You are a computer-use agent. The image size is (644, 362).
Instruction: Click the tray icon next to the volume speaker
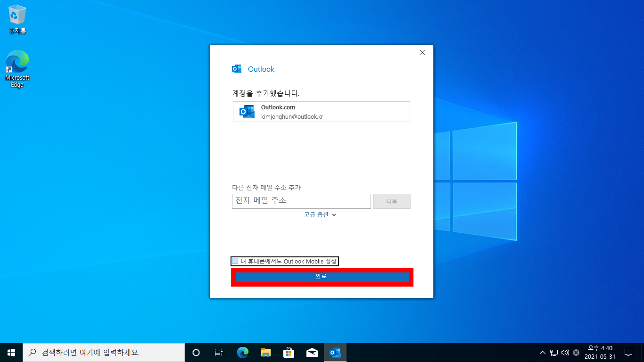click(576, 353)
